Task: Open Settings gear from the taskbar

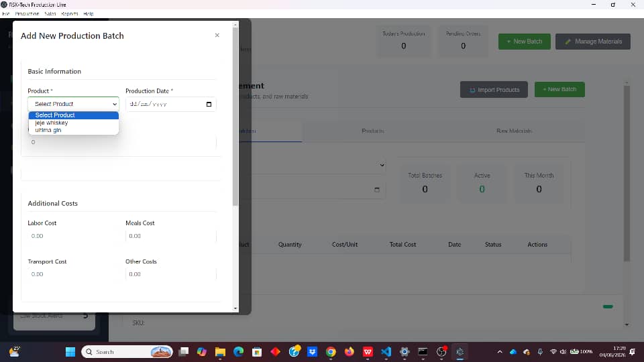Action: tap(405, 352)
